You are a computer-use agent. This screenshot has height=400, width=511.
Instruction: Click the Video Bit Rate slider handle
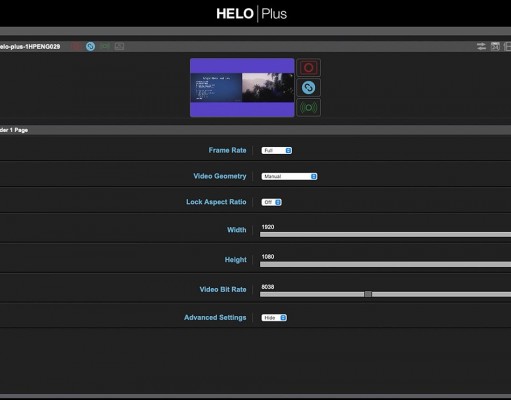click(368, 294)
